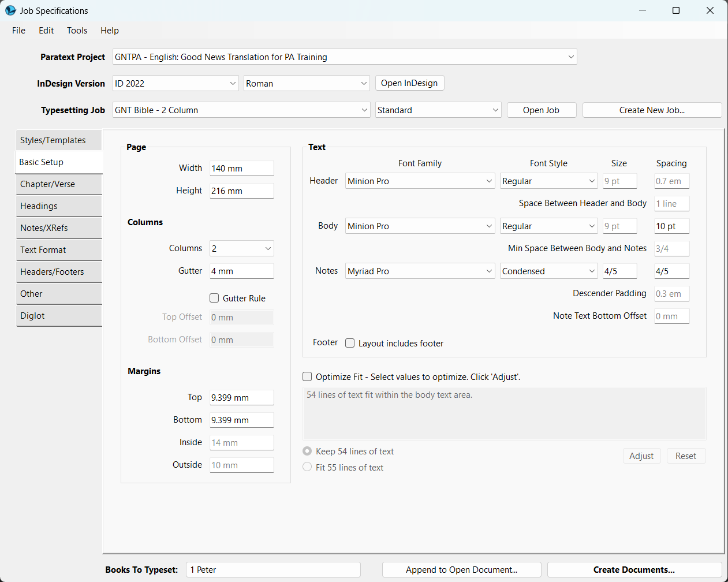Expand the Header Font Family dropdown
The image size is (728, 582).
tap(420, 181)
